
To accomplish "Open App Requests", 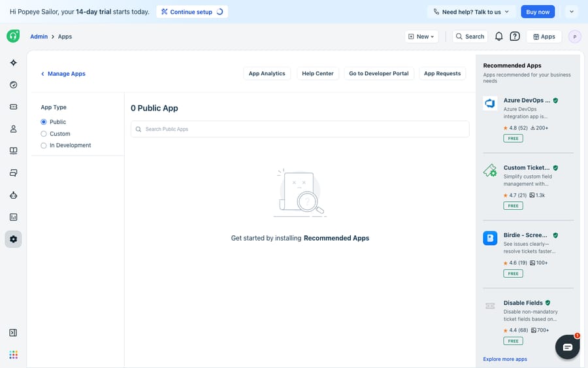I will point(442,73).
